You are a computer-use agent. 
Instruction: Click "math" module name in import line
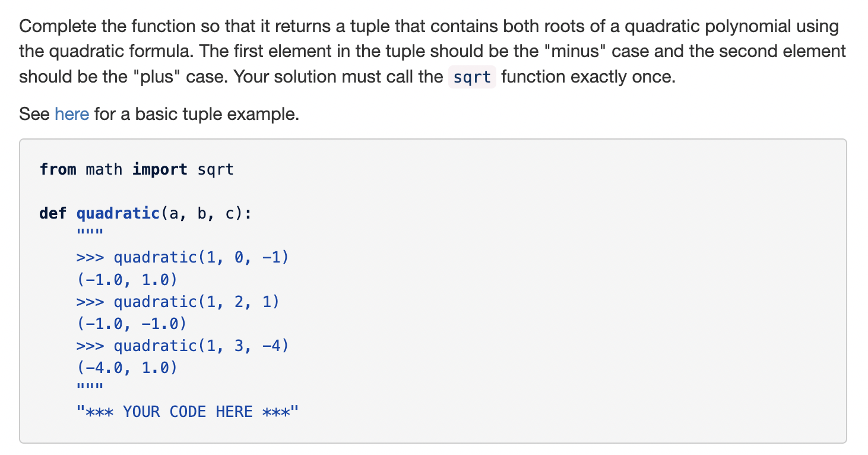pos(104,169)
